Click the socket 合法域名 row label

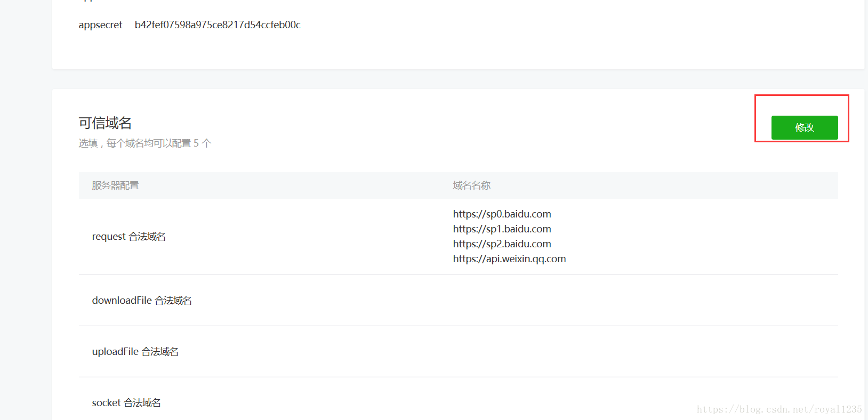click(x=126, y=403)
